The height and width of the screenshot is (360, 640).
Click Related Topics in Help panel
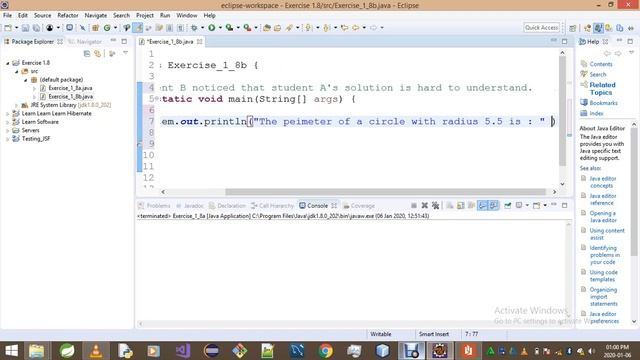point(602,89)
